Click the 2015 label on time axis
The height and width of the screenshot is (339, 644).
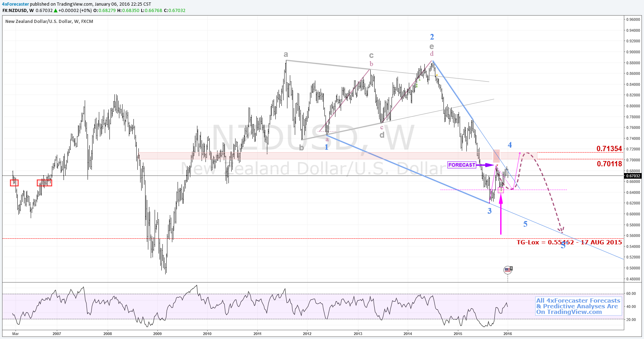pyautogui.click(x=458, y=334)
